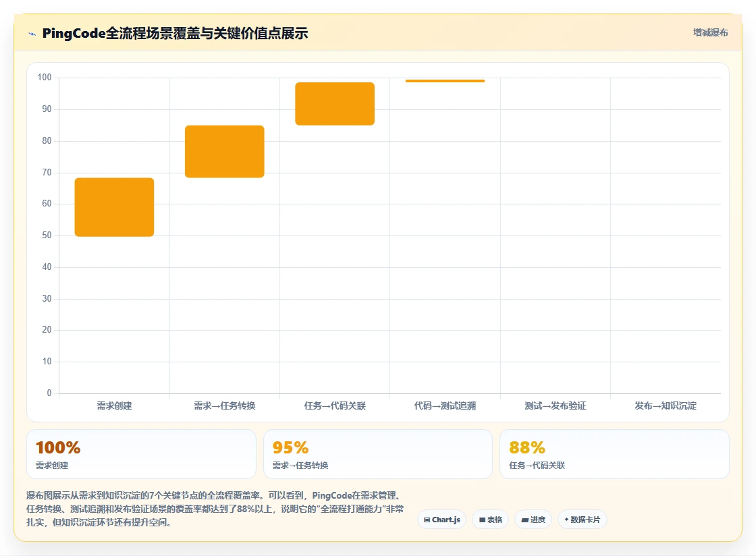Select the 进度 tag chip
756x556 pixels.
pyautogui.click(x=533, y=520)
